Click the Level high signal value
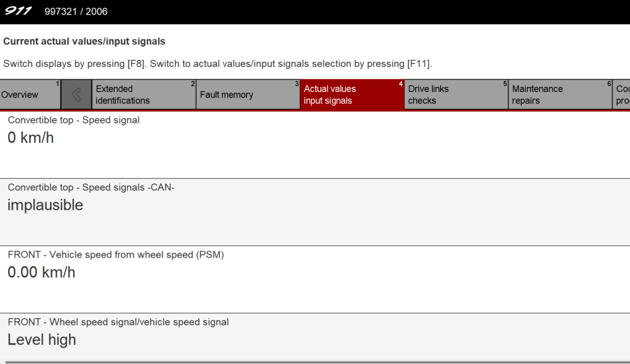Screen dimensions: 630x364 coord(42,340)
